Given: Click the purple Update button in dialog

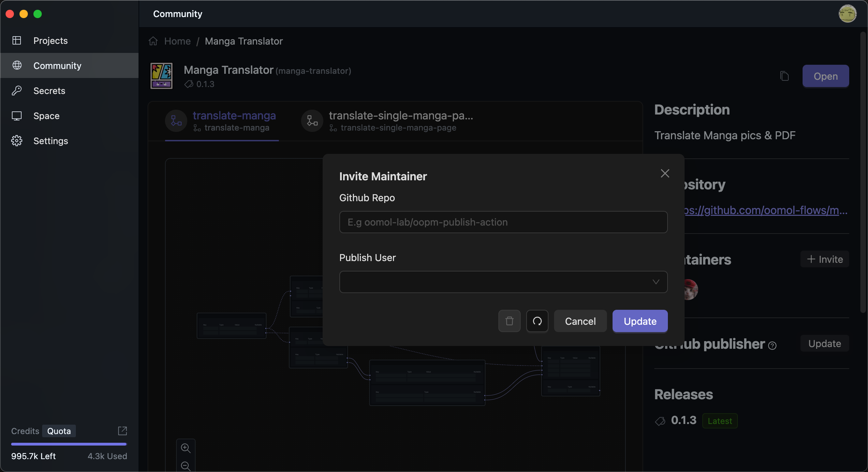Looking at the screenshot, I should pyautogui.click(x=640, y=321).
